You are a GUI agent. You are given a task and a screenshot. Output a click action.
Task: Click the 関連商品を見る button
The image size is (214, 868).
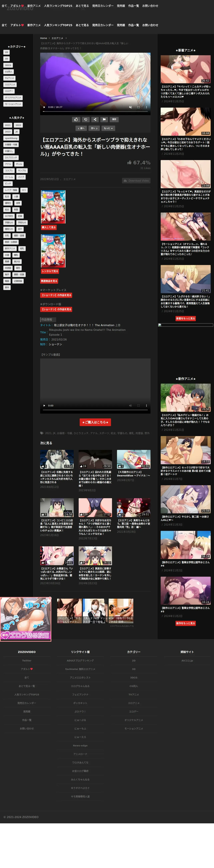49,281
